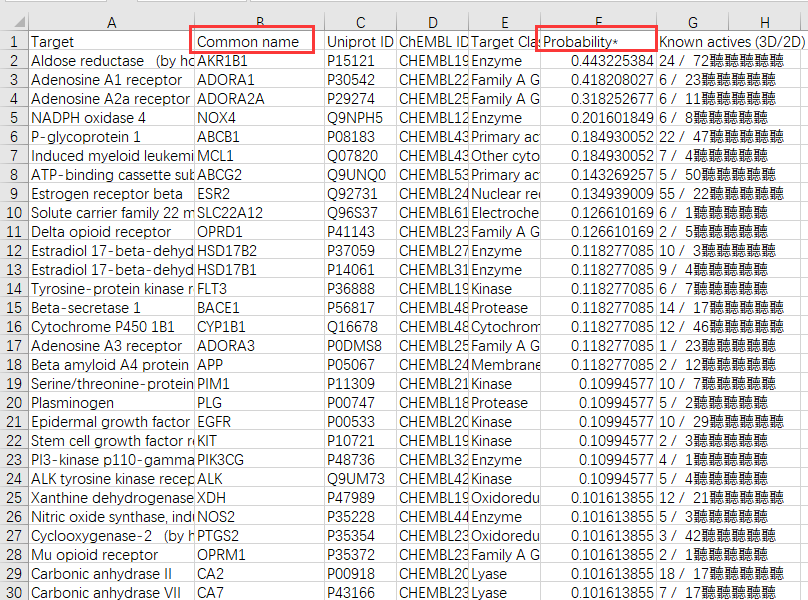808x600 pixels.
Task: Select Beta amyloid A4 protein cell
Action: 111,365
